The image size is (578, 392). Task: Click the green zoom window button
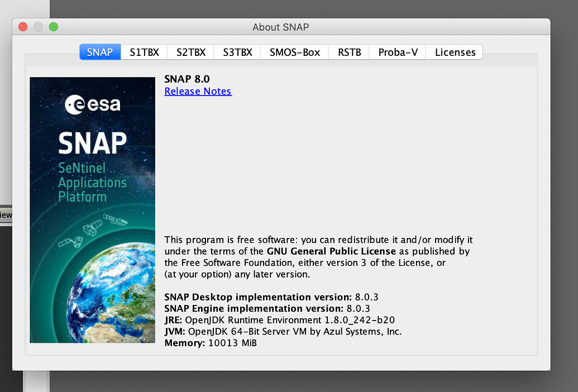point(54,27)
